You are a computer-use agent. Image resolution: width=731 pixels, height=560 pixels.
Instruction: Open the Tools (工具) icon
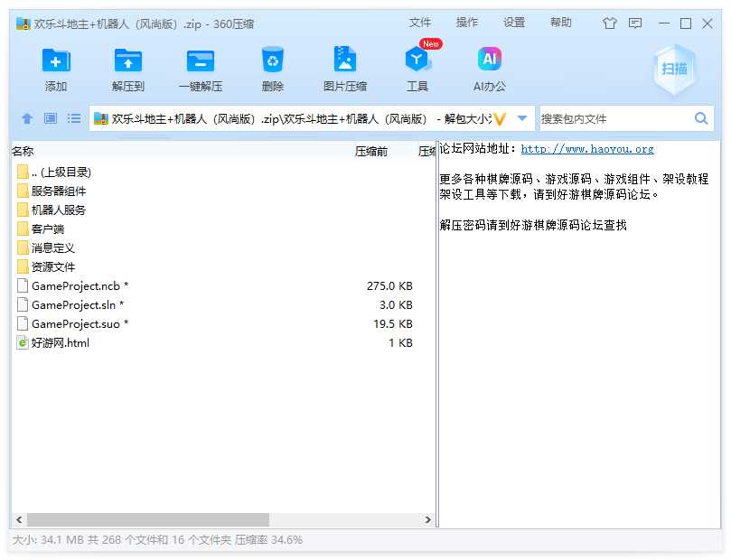tap(417, 60)
